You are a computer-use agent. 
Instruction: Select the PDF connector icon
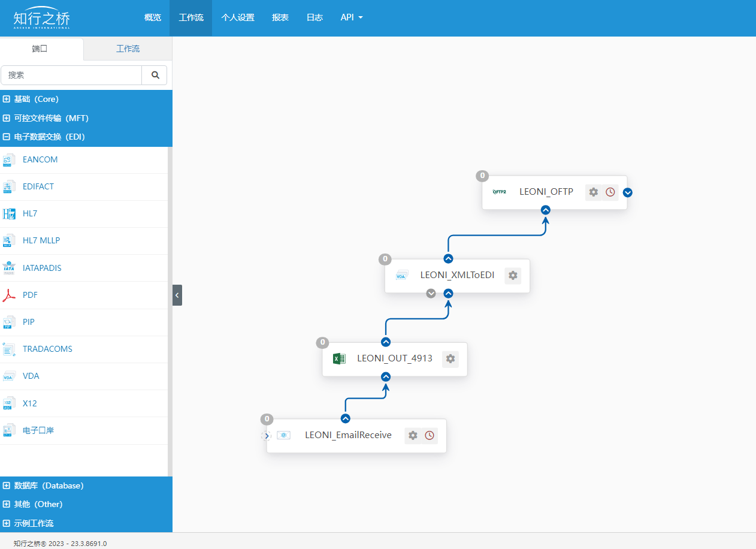9,295
